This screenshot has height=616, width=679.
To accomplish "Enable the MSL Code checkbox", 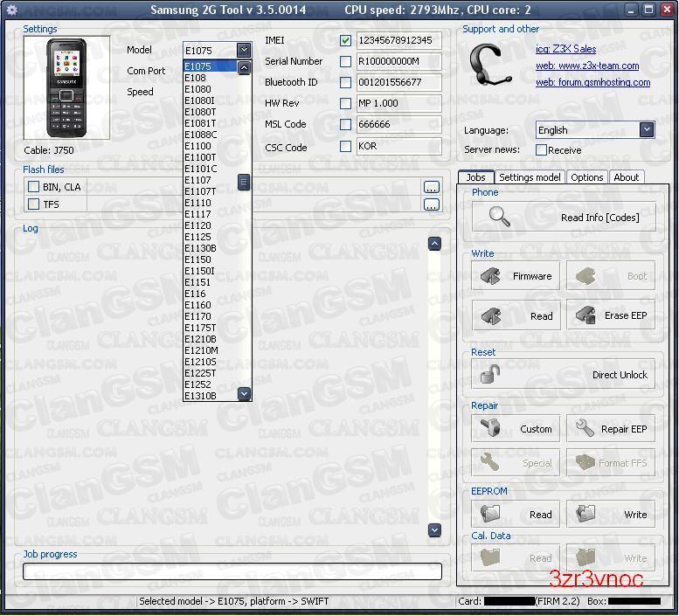I will click(345, 125).
